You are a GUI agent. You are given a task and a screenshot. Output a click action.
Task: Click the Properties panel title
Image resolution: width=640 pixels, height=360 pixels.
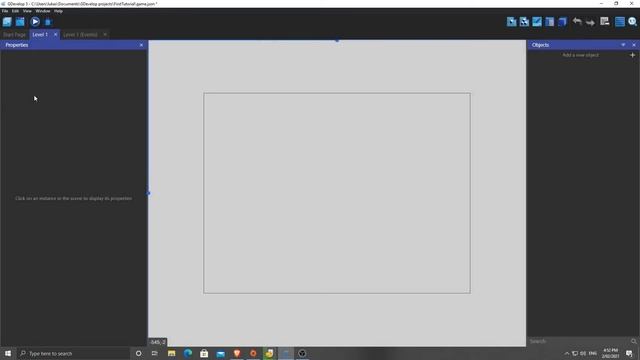pyautogui.click(x=17, y=45)
